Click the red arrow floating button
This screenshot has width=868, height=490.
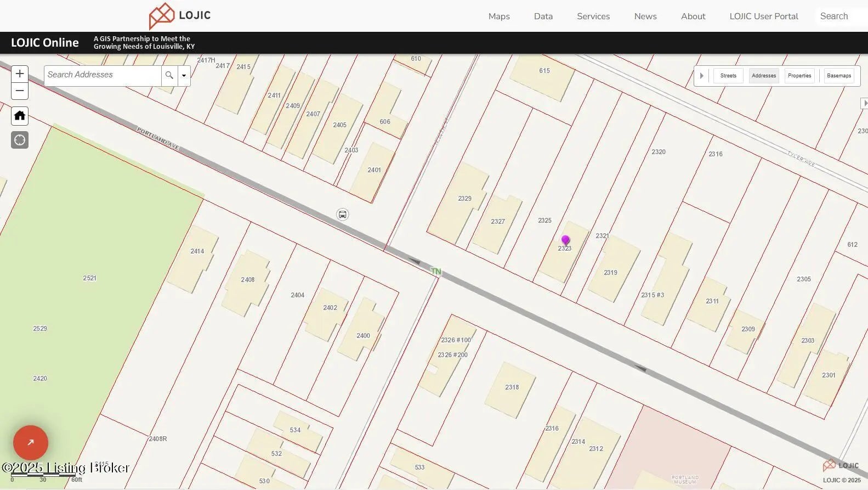(31, 442)
